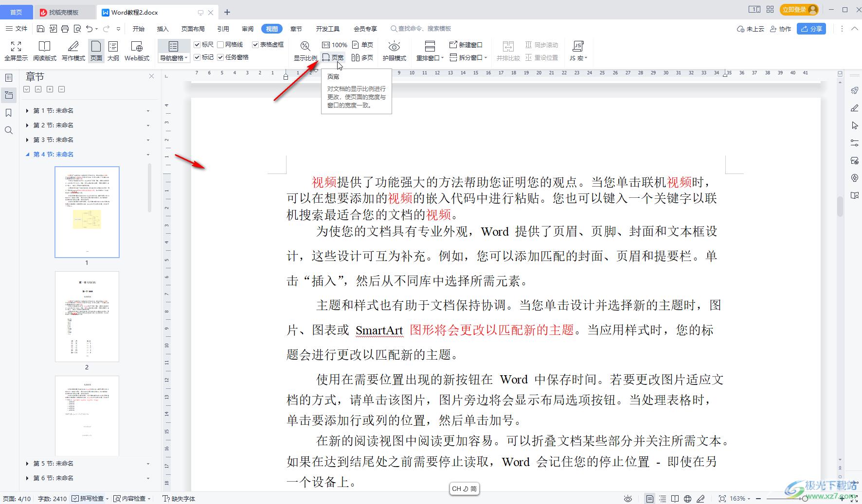Open the Start tab (开始)

pyautogui.click(x=139, y=29)
